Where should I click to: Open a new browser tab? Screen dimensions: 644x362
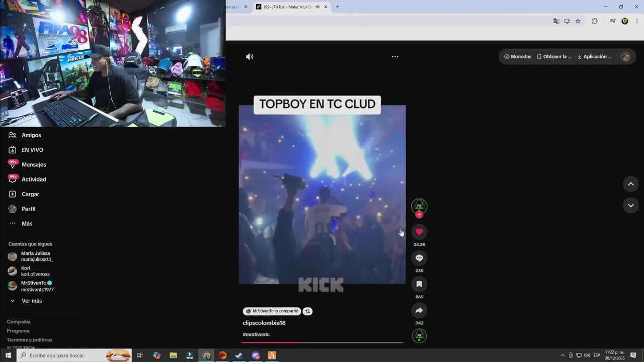338,7
